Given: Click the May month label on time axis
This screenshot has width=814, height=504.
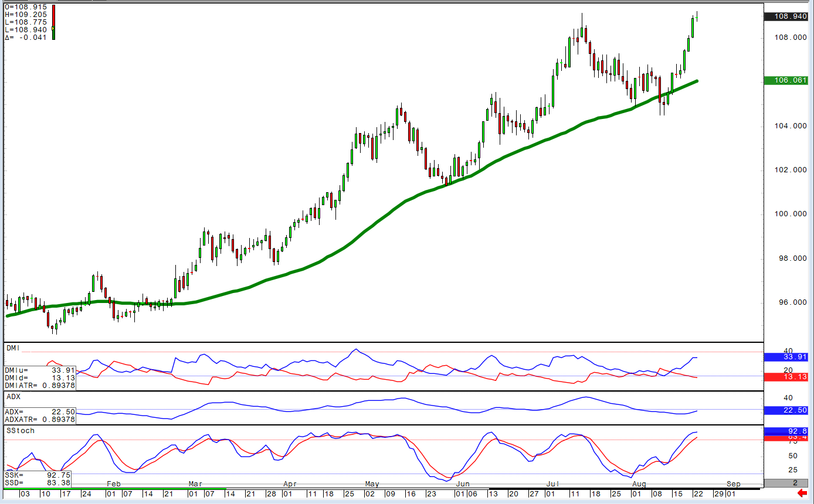Looking at the screenshot, I should coord(372,484).
